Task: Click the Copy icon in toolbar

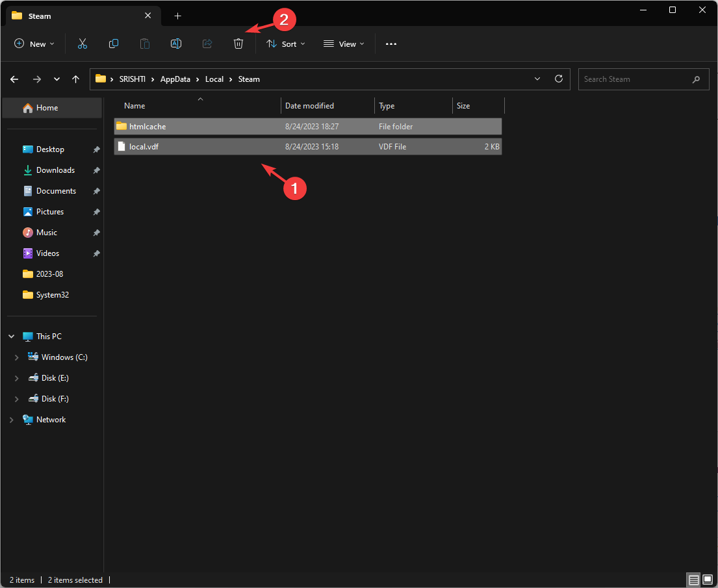Action: tap(114, 44)
